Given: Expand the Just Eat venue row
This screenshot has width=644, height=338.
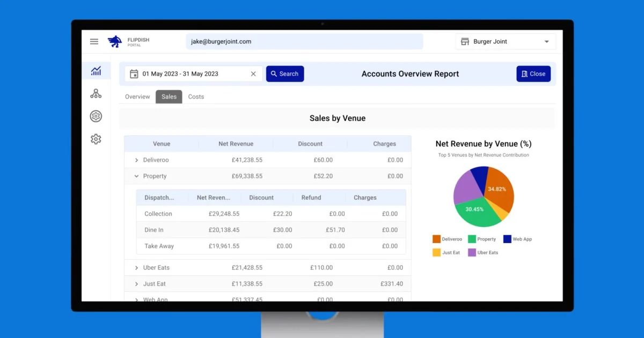Looking at the screenshot, I should [136, 284].
